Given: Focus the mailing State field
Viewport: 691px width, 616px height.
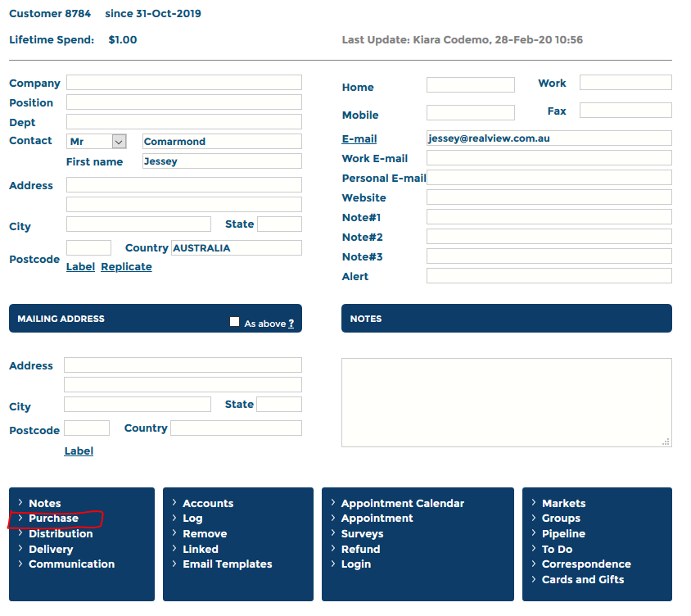Looking at the screenshot, I should click(279, 405).
